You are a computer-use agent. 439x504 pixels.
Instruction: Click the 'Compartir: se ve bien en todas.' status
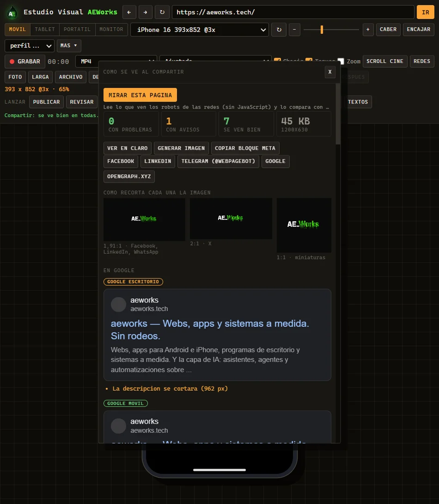click(51, 116)
